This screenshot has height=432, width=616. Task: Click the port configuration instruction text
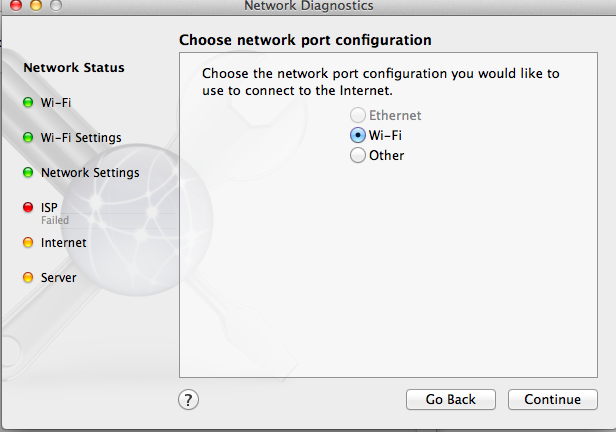coord(380,82)
